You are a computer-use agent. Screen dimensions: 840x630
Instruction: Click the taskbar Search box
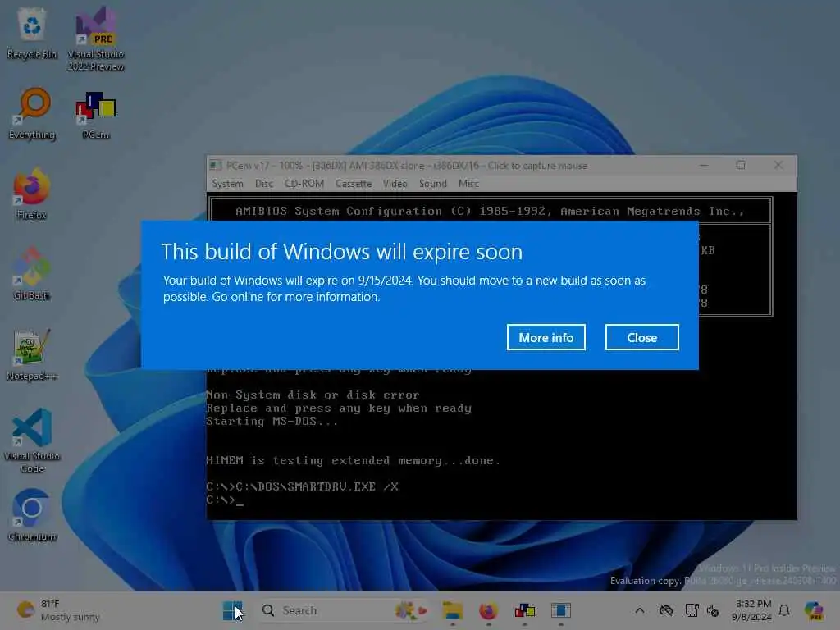point(343,610)
